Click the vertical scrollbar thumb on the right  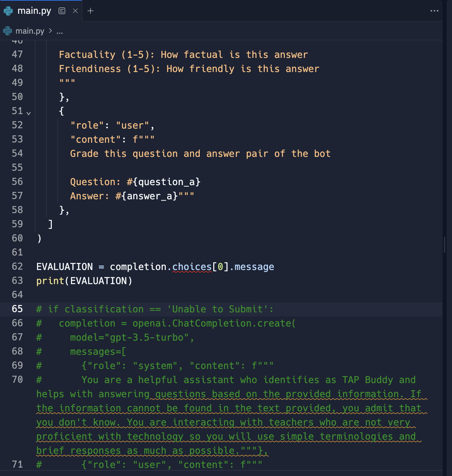[x=445, y=244]
